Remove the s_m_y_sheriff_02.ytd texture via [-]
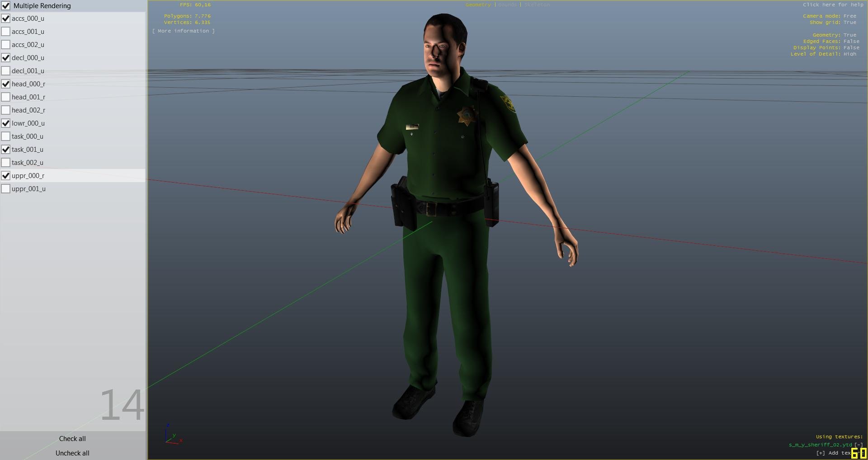Image resolution: width=868 pixels, height=460 pixels. pos(858,445)
